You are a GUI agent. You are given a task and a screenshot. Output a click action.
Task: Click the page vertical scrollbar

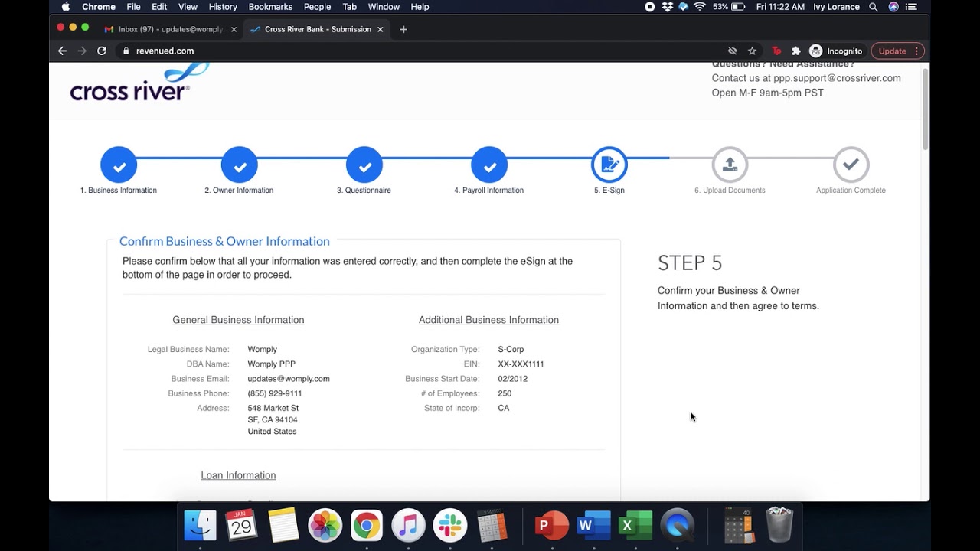tap(925, 109)
